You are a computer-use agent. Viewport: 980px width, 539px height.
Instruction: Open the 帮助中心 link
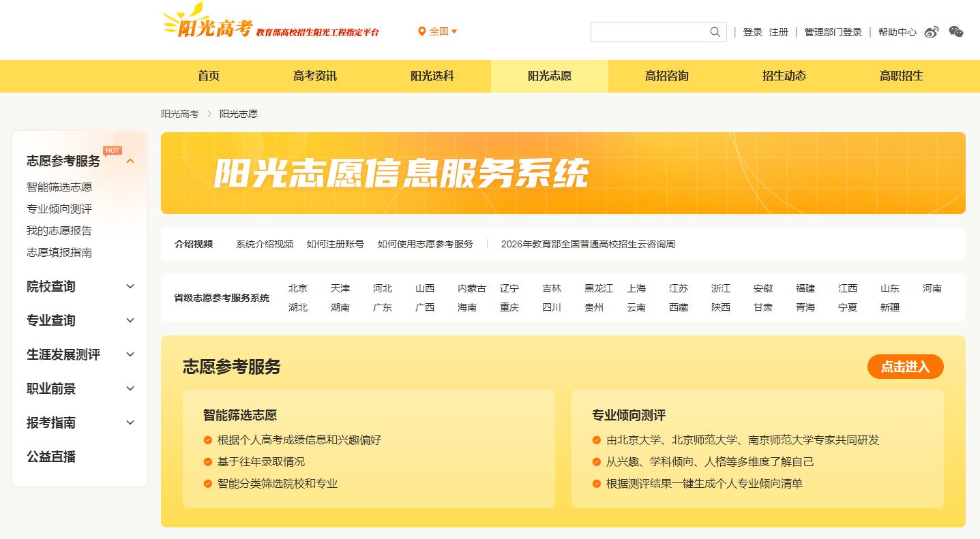click(x=897, y=32)
